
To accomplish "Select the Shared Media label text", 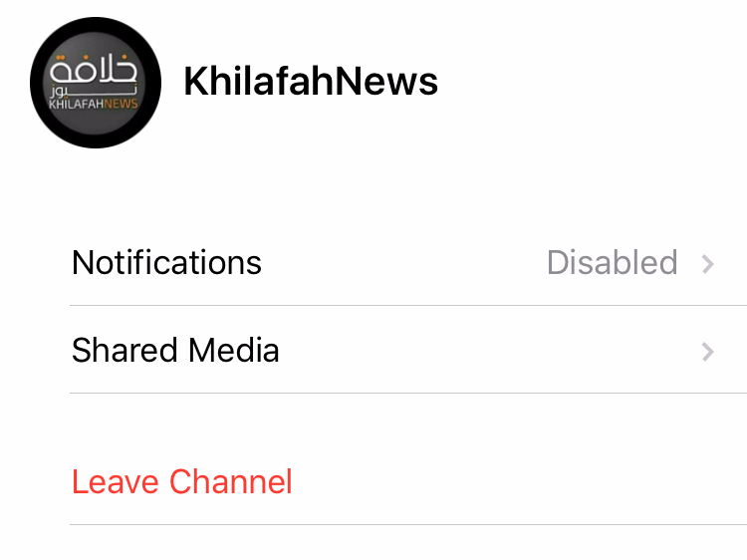I will pos(175,350).
